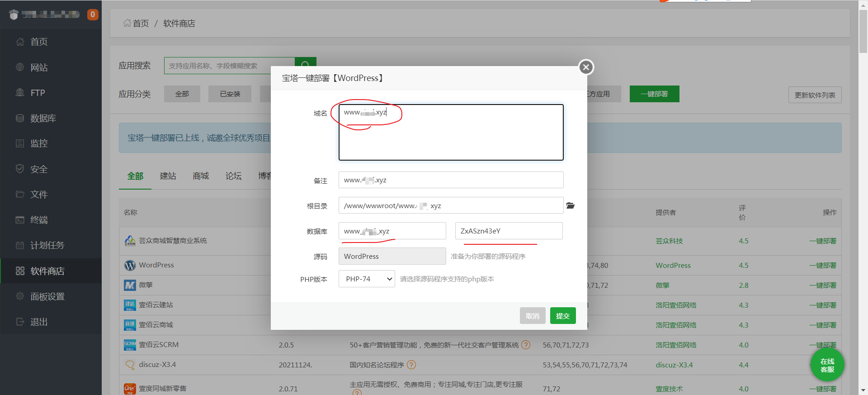This screenshot has height=395, width=868.
Task: Open provider link discuz-X3.4
Action: [x=674, y=365]
